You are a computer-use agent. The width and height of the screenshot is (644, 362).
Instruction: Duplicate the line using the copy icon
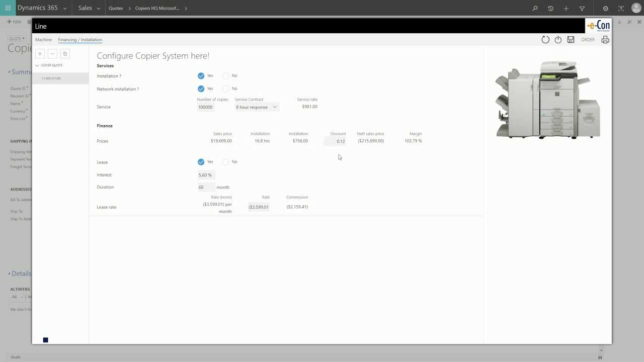[x=65, y=53]
